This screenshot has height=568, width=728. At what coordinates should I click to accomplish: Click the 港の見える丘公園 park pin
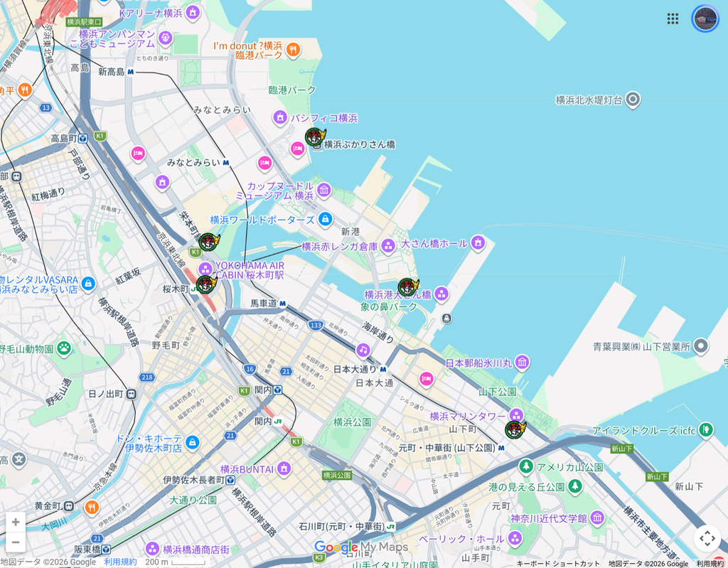575,486
